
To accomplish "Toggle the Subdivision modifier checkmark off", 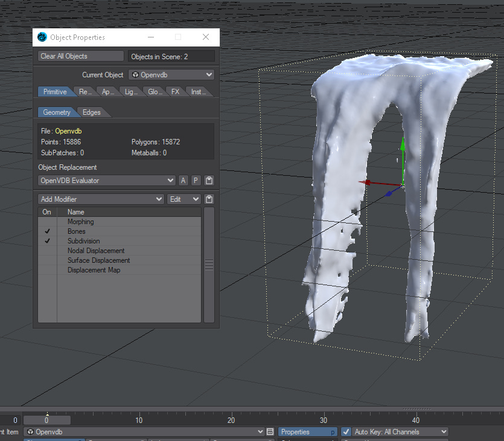I will point(47,241).
